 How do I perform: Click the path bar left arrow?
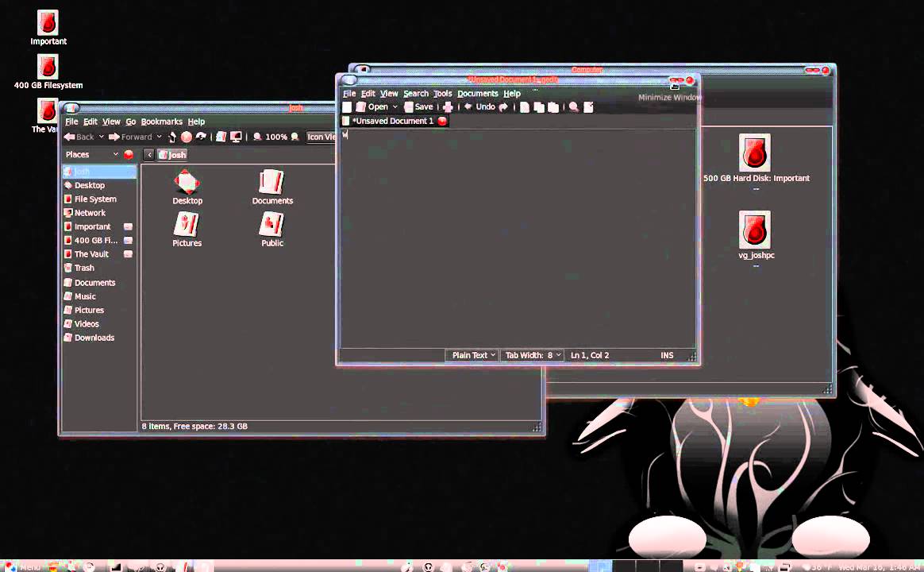(149, 154)
